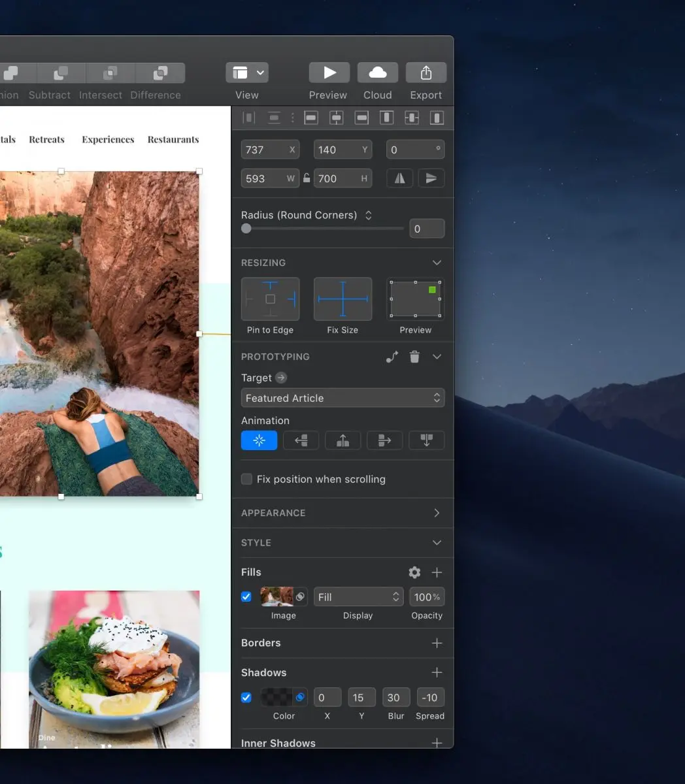
Task: Click the Preview play icon
Action: 329,73
